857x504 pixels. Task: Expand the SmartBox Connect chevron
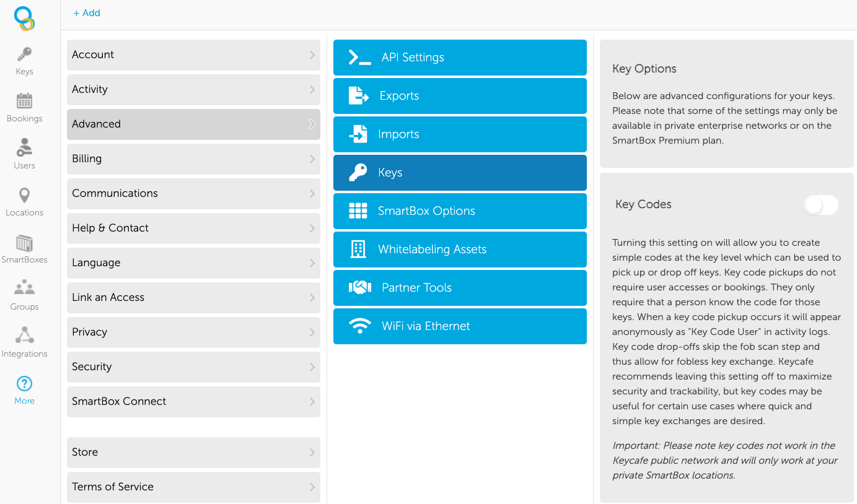click(x=312, y=402)
